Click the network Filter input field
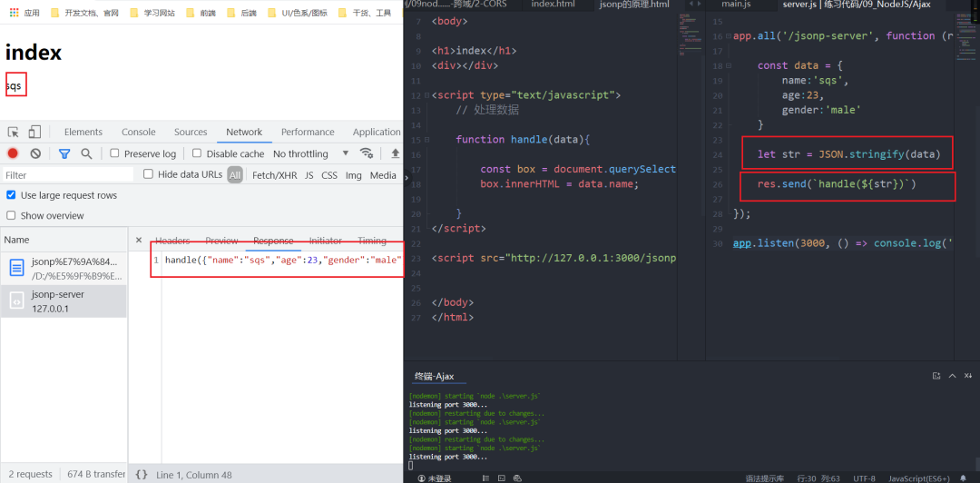The height and width of the screenshot is (483, 980). coord(67,175)
